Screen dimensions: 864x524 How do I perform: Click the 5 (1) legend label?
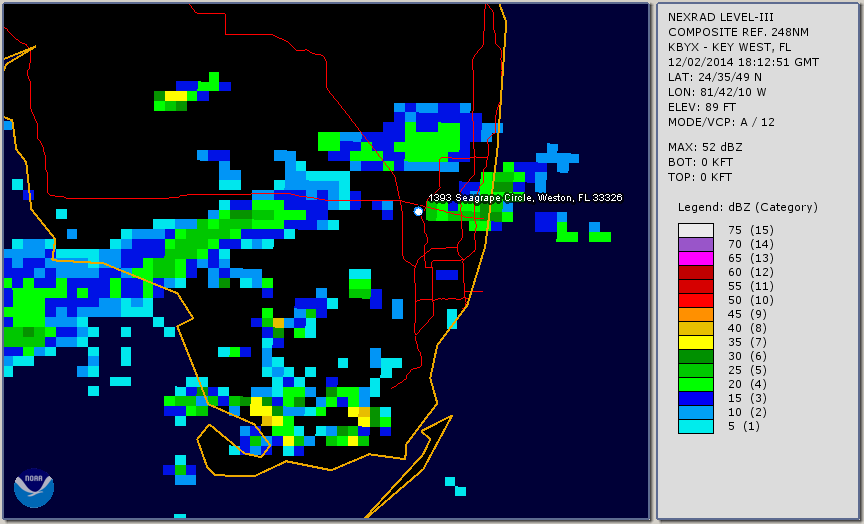click(x=743, y=426)
